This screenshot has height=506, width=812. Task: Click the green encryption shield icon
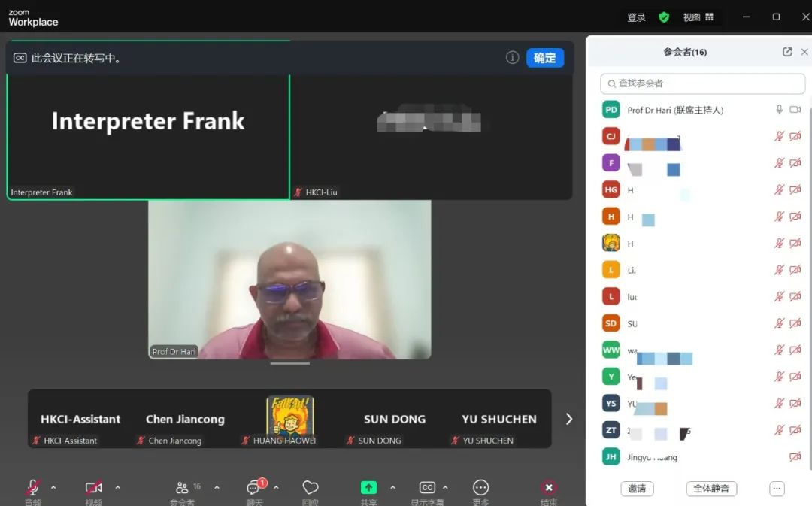pyautogui.click(x=664, y=17)
